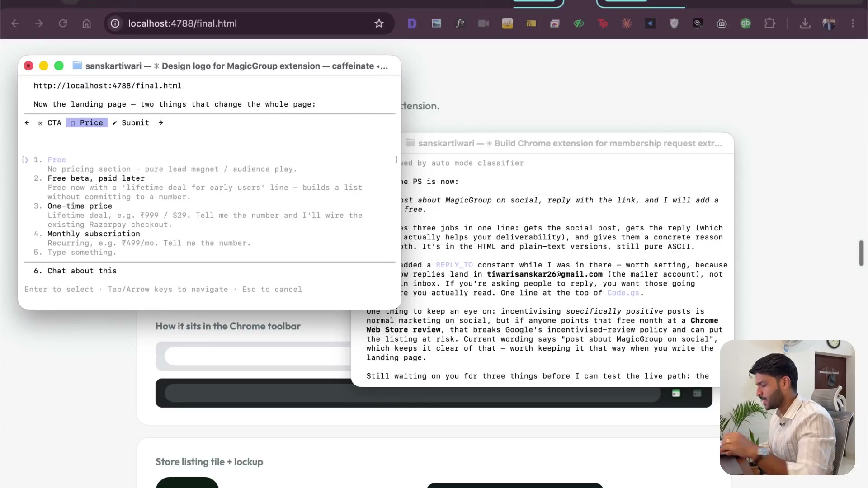
Task: Click the Build Chrome extension terminal title bar
Action: click(x=567, y=143)
